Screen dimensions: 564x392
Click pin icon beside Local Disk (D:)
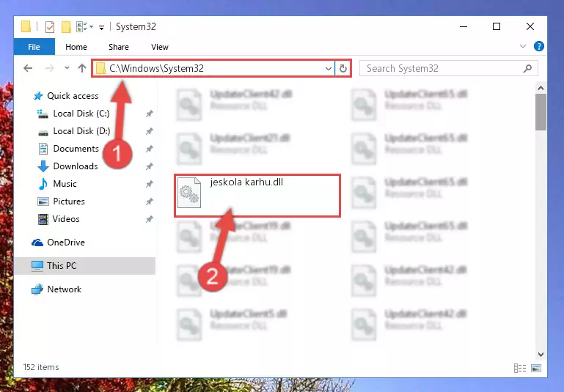click(x=150, y=131)
